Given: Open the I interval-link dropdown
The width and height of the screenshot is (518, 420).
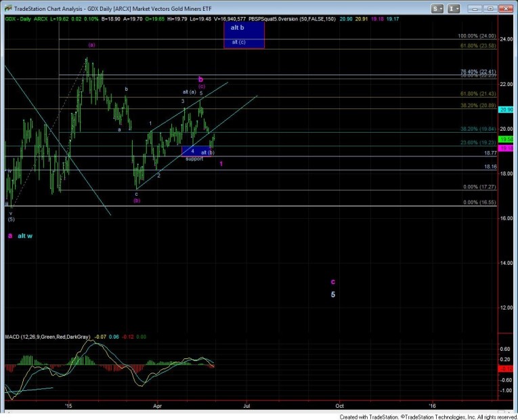Looking at the screenshot, I should click(x=454, y=8).
